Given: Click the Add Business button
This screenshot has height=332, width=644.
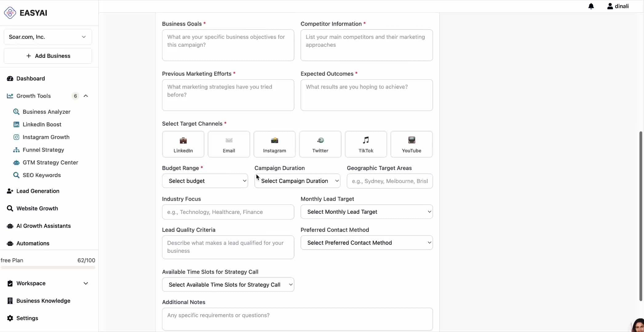Looking at the screenshot, I should [48, 56].
